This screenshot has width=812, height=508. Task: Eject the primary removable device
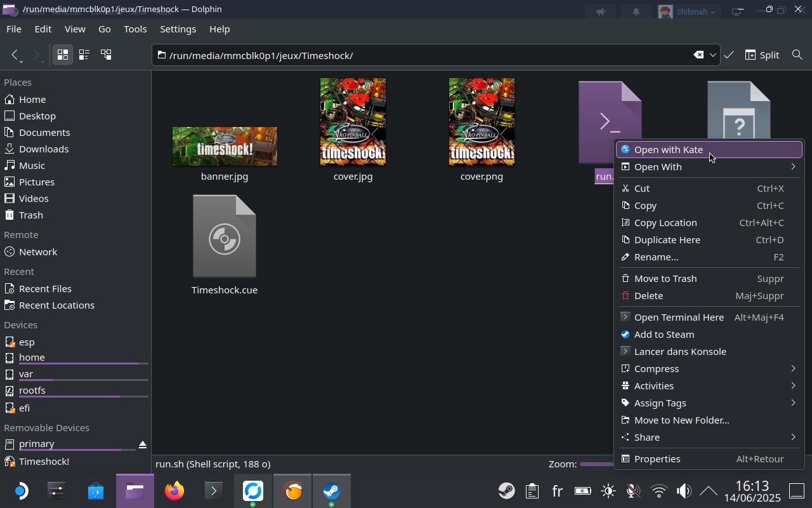pos(143,444)
